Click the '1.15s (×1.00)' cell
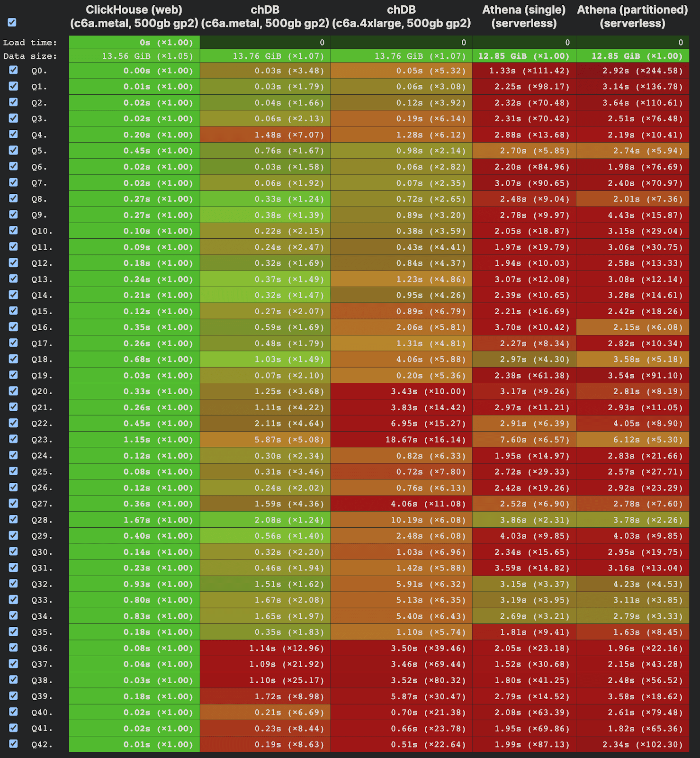The image size is (700, 758). coord(135,440)
